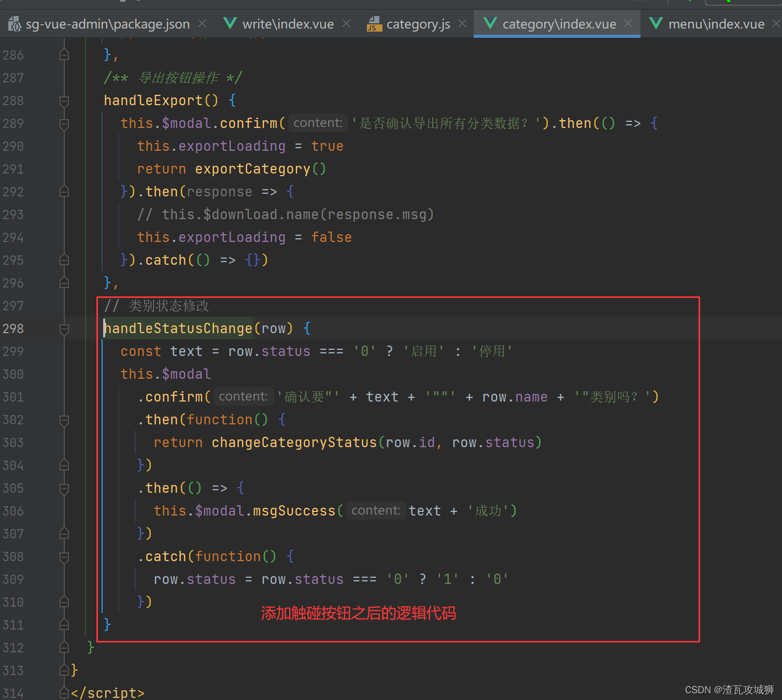Toggle fold end marker at line 311
Image resolution: width=782 pixels, height=700 pixels.
point(64,625)
